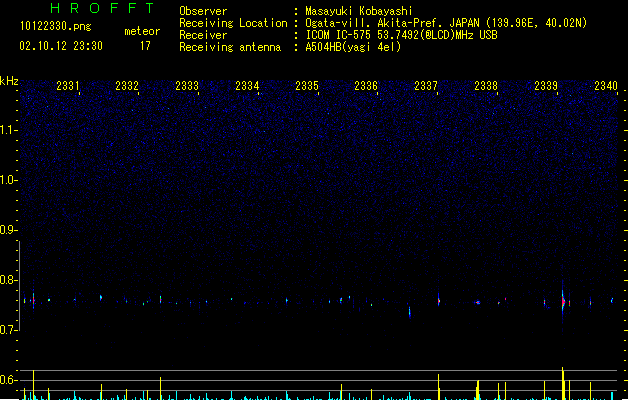629x400 pixels.
Task: Click the 2334 time marker
Action: coord(247,86)
